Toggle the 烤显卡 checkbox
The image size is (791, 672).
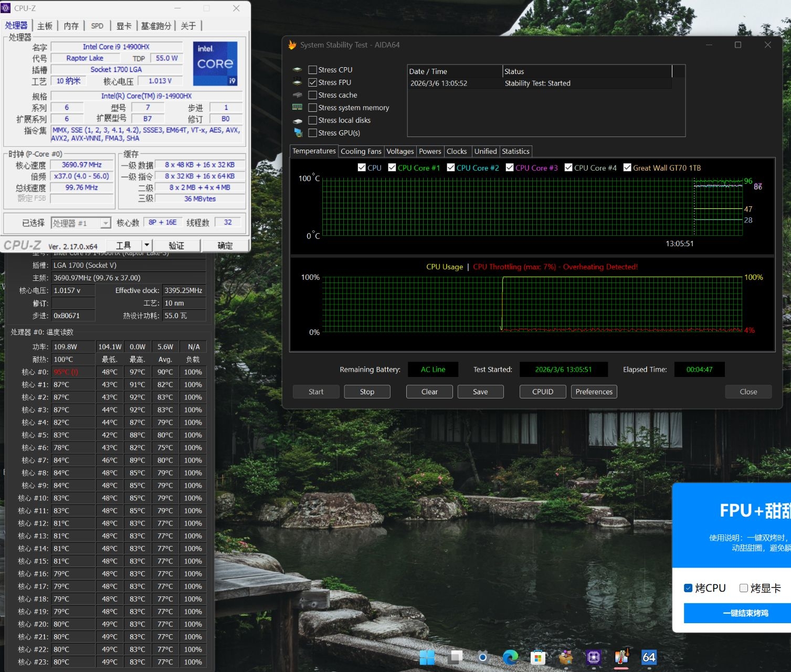744,588
